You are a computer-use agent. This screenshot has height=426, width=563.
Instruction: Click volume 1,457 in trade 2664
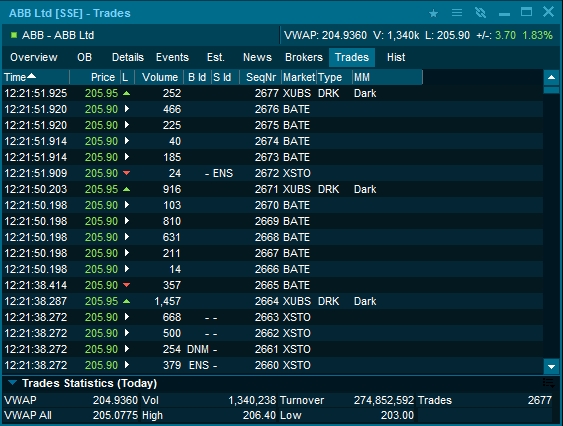pos(168,301)
